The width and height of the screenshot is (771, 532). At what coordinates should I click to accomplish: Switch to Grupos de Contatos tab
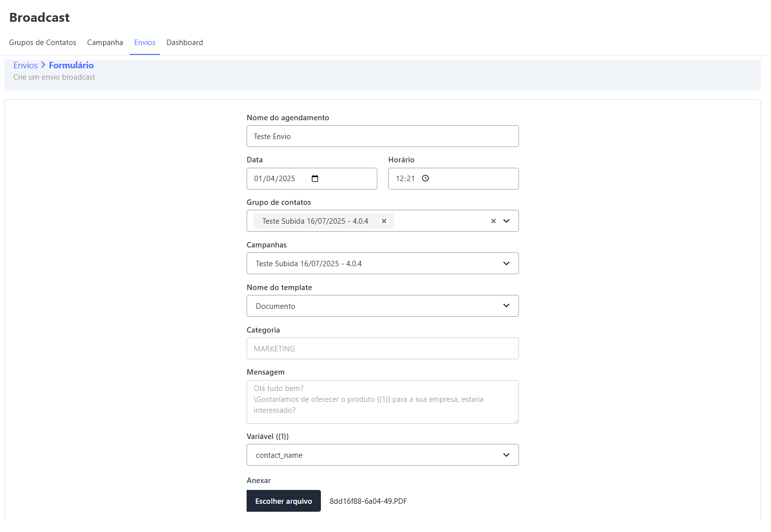pyautogui.click(x=43, y=43)
